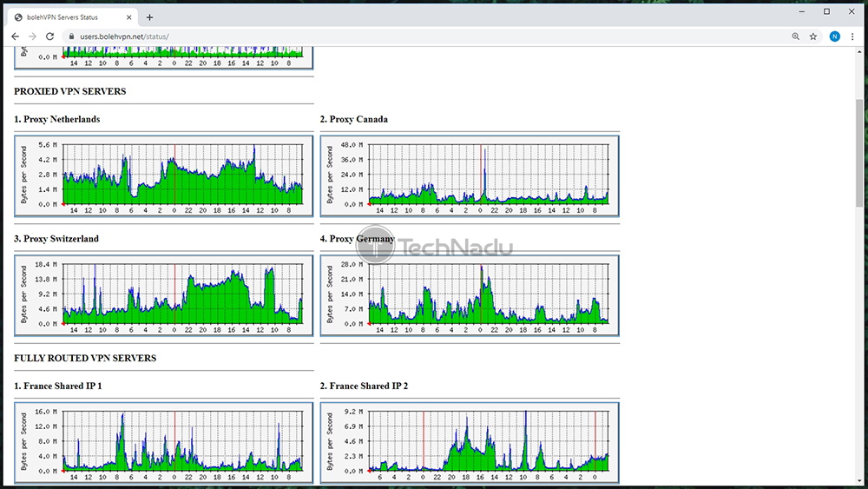Click the '2. Proxy Canada' label
Viewport: 868px width, 489px height.
pyautogui.click(x=354, y=119)
